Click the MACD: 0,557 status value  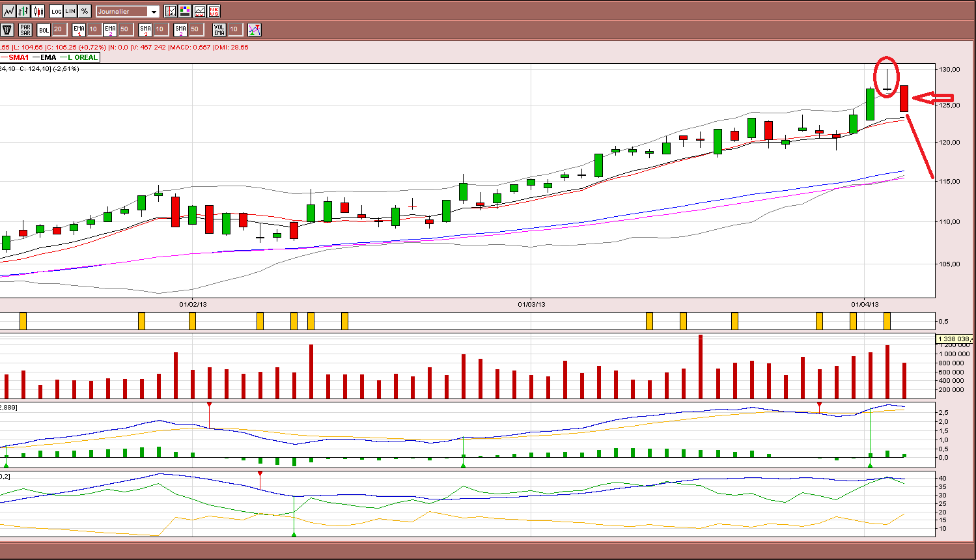[x=190, y=47]
